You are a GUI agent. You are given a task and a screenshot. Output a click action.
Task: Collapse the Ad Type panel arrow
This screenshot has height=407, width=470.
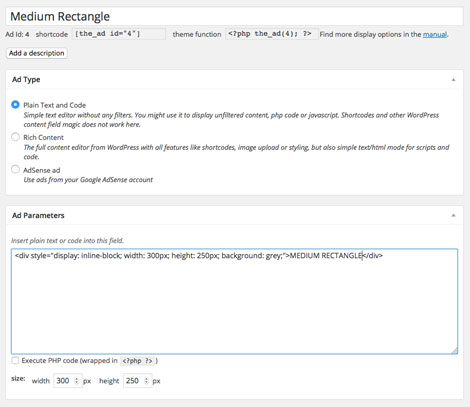[x=453, y=80]
